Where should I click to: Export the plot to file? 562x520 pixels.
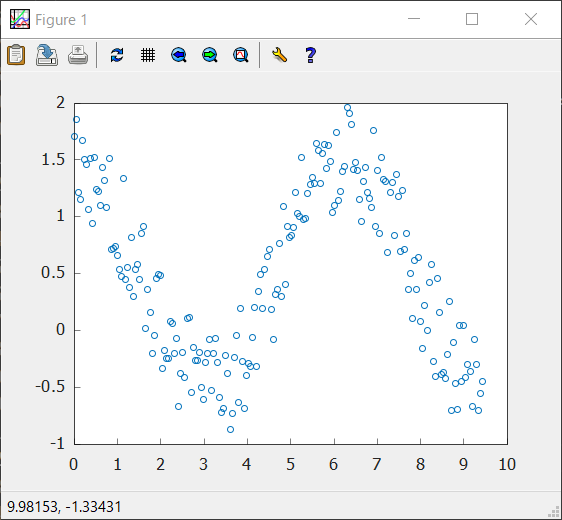point(47,55)
